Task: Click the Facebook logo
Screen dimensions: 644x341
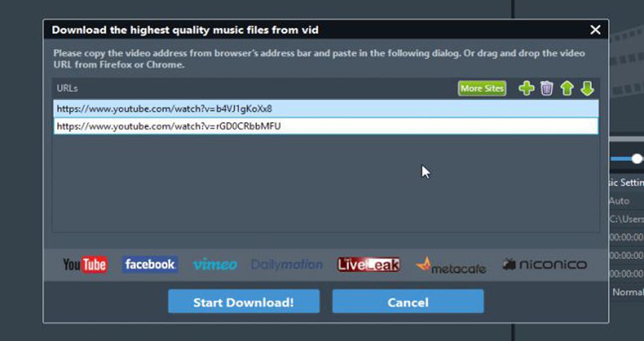Action: pos(150,264)
